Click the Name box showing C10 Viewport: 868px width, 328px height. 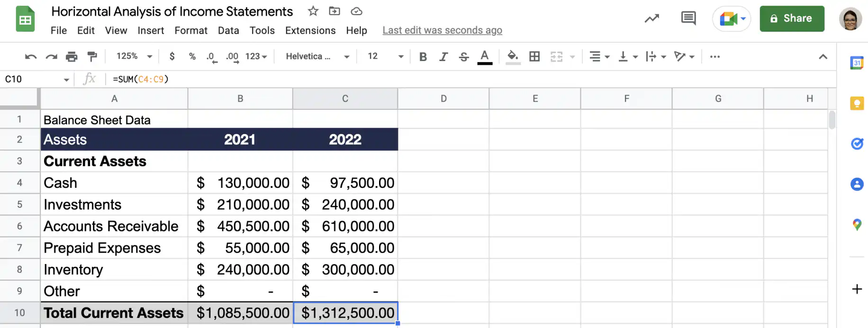tap(36, 79)
